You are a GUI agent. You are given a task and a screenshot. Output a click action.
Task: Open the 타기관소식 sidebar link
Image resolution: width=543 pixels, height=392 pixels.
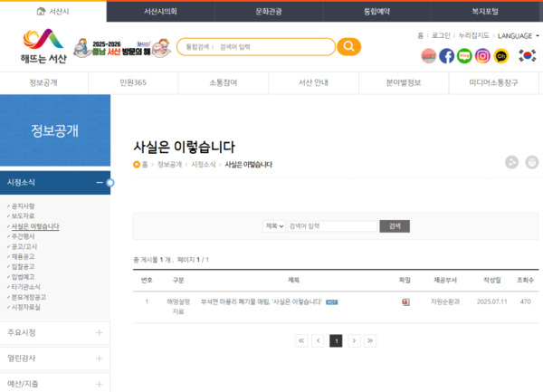(x=25, y=287)
